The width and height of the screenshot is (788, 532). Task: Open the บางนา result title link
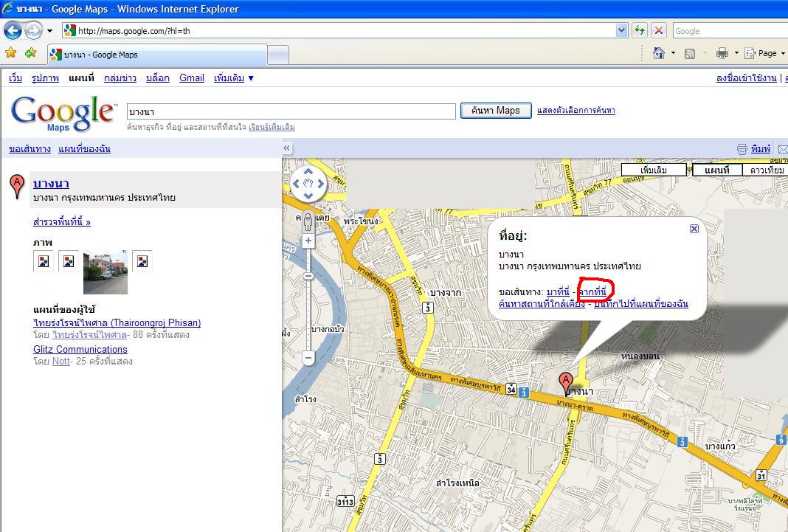click(51, 184)
